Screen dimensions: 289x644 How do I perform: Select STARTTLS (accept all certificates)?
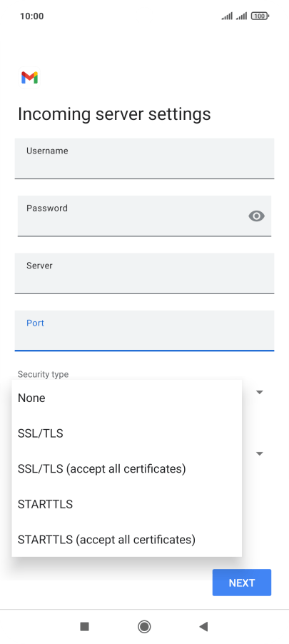click(x=127, y=539)
